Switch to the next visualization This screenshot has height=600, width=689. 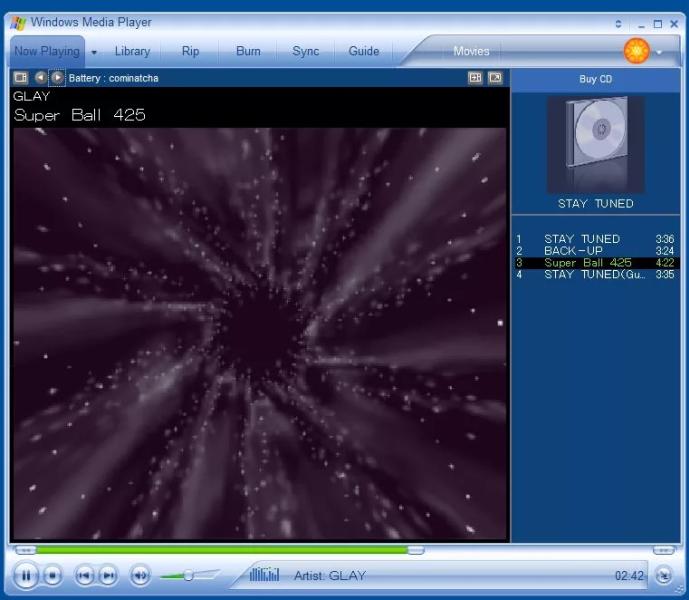(57, 78)
